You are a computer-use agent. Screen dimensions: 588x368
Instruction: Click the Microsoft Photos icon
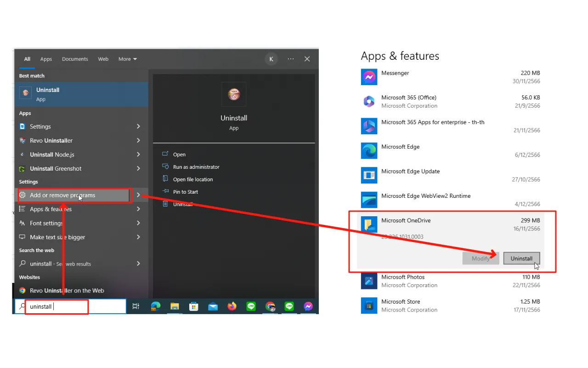pyautogui.click(x=369, y=281)
